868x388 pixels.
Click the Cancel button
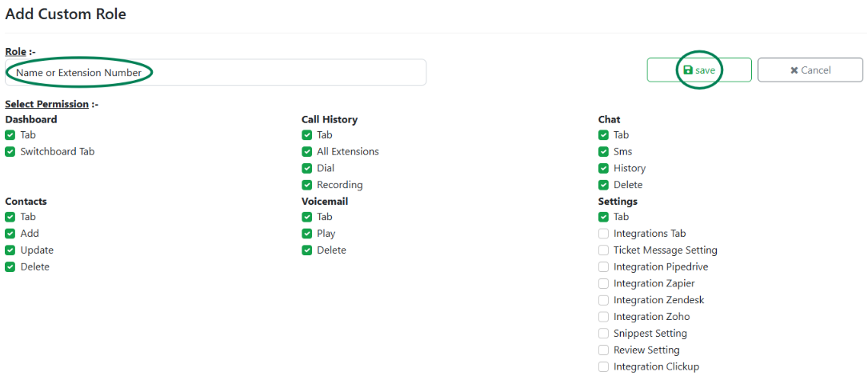(810, 70)
